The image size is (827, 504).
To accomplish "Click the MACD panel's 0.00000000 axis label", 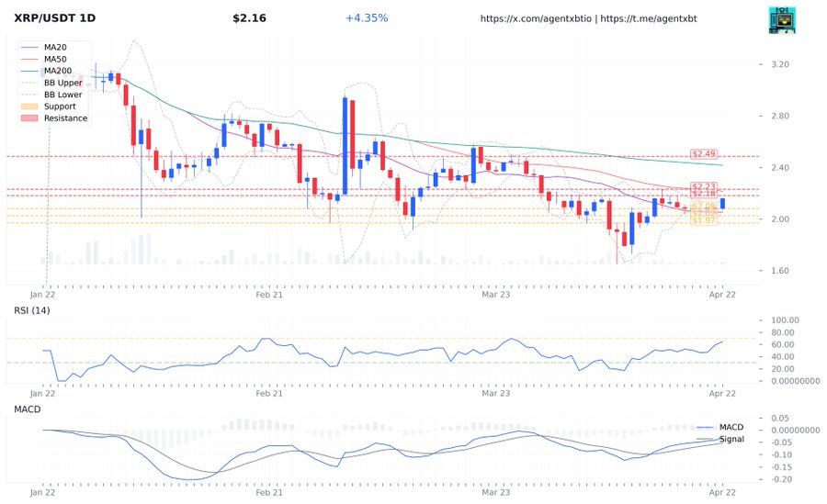I will point(796,431).
